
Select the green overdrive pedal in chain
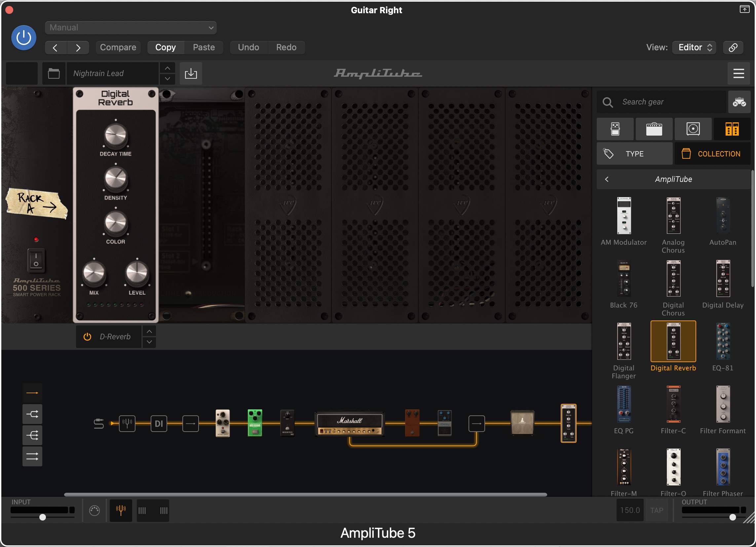click(x=255, y=423)
